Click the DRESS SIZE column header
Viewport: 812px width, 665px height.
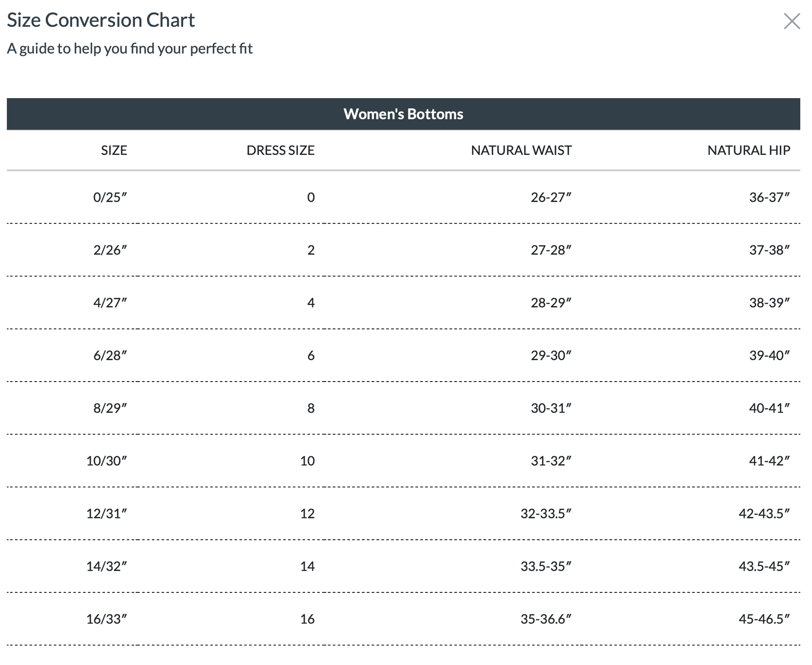(x=280, y=150)
